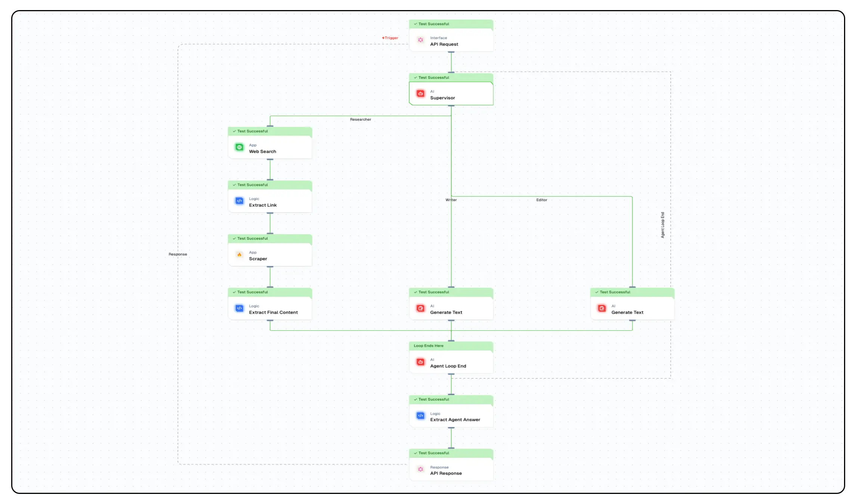Image resolution: width=856 pixels, height=504 pixels.
Task: Click the API Response node icon
Action: [x=421, y=469]
